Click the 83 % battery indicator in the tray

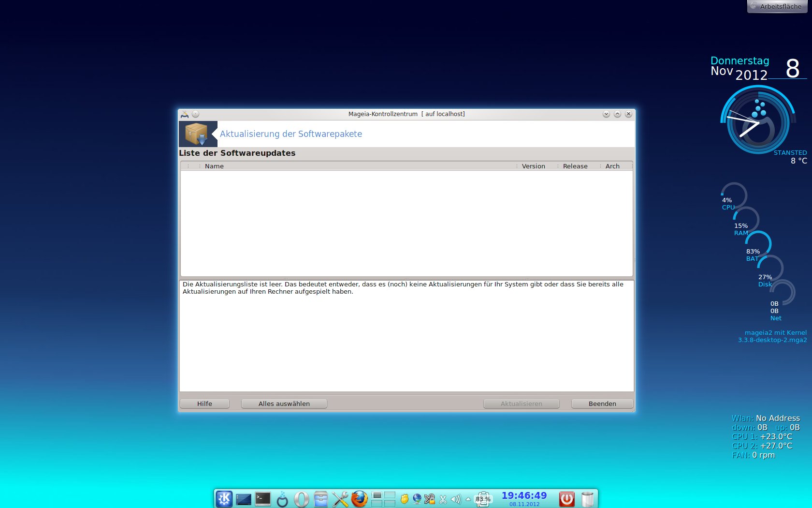point(483,499)
